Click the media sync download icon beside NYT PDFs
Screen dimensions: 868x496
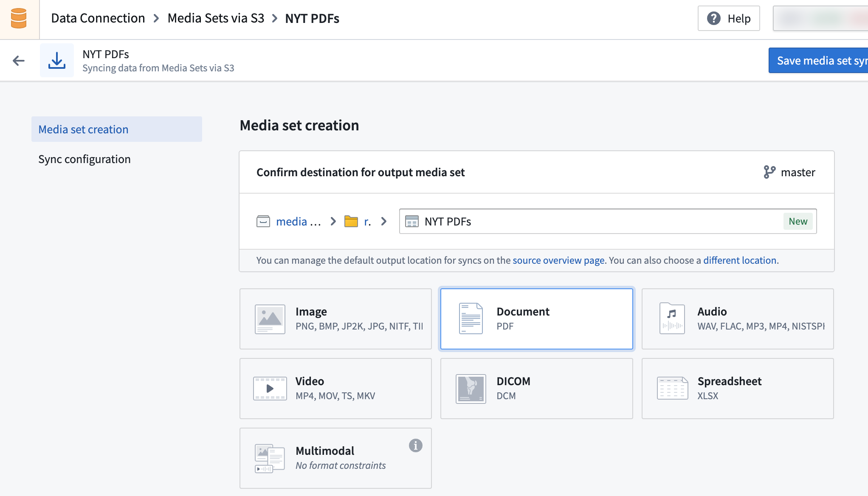coord(57,60)
